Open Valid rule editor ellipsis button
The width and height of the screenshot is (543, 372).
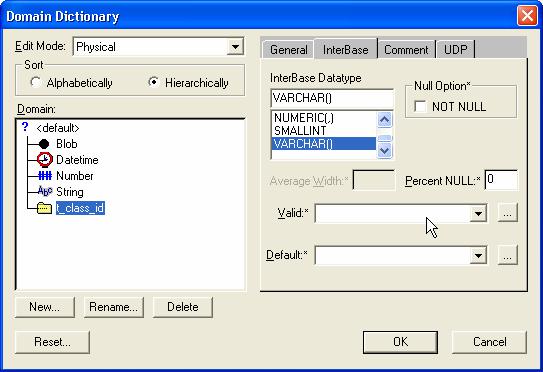pyautogui.click(x=507, y=213)
